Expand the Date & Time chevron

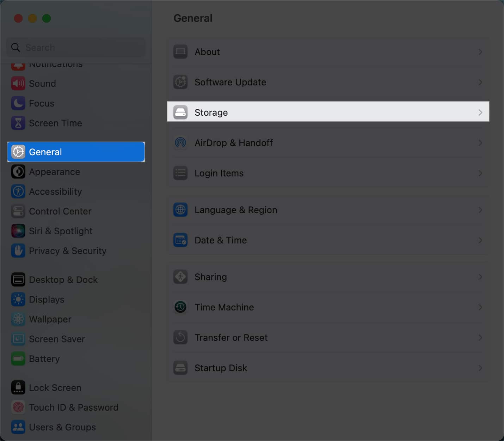[x=480, y=240]
